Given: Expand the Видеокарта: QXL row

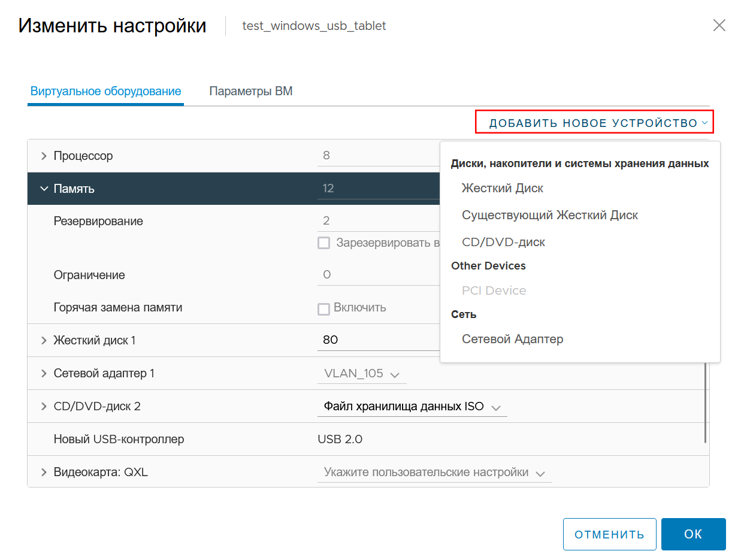Looking at the screenshot, I should (x=44, y=472).
